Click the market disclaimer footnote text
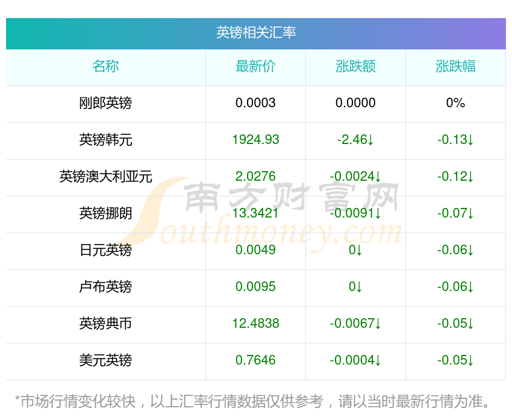The height and width of the screenshot is (420, 512). coord(252,401)
